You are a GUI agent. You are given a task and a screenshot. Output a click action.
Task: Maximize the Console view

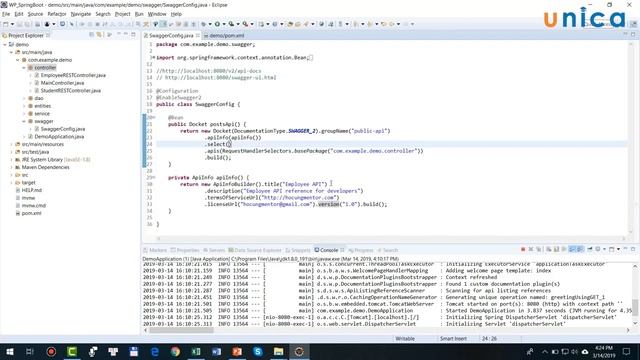[633, 249]
